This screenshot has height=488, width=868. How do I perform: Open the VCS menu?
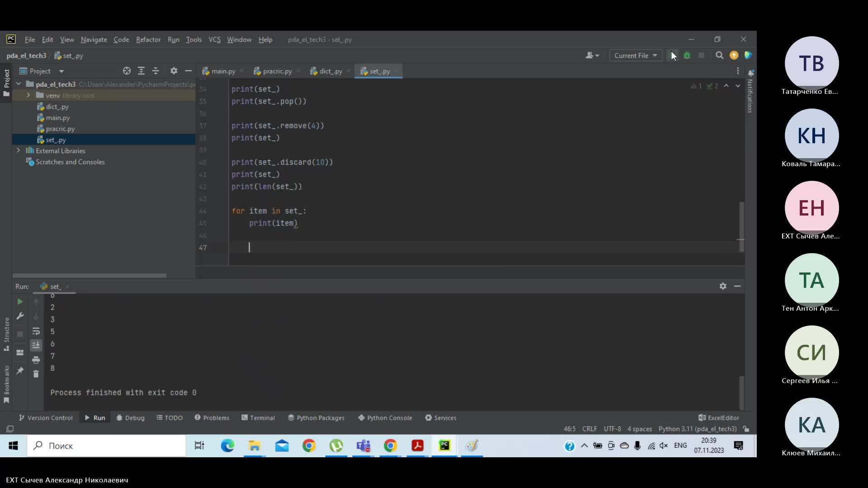point(214,40)
